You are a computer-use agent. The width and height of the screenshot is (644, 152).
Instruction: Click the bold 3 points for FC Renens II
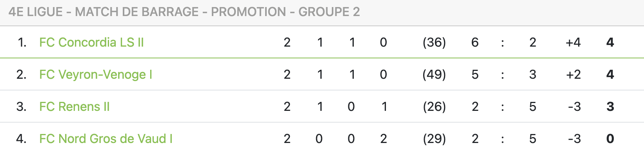pyautogui.click(x=610, y=107)
